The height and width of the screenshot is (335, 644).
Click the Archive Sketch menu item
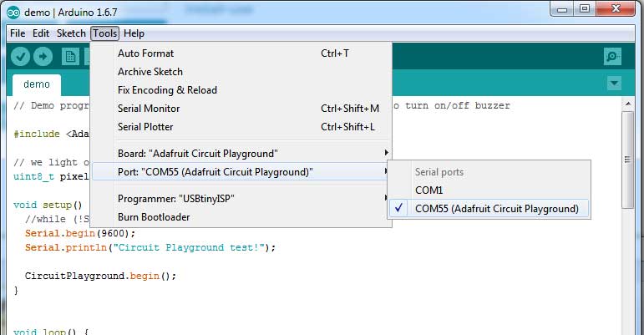tap(150, 72)
